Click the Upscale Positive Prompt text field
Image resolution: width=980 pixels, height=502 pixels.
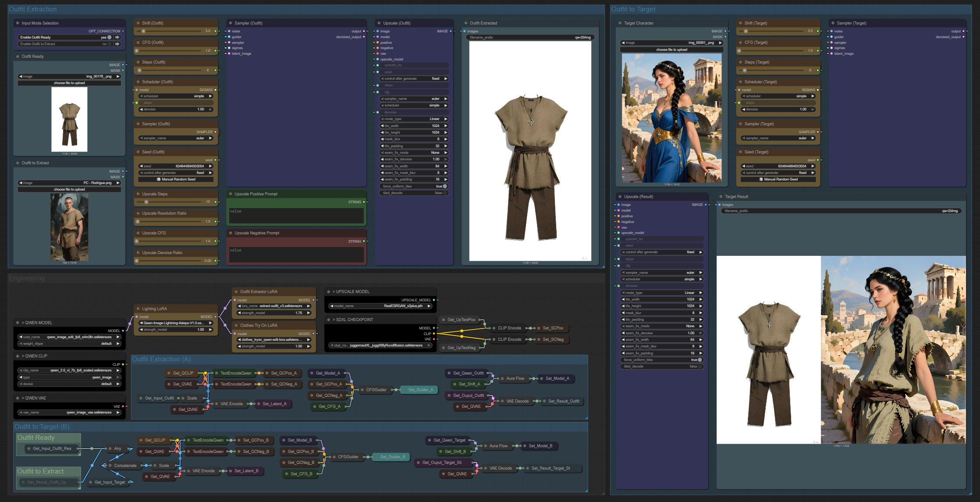tap(296, 216)
